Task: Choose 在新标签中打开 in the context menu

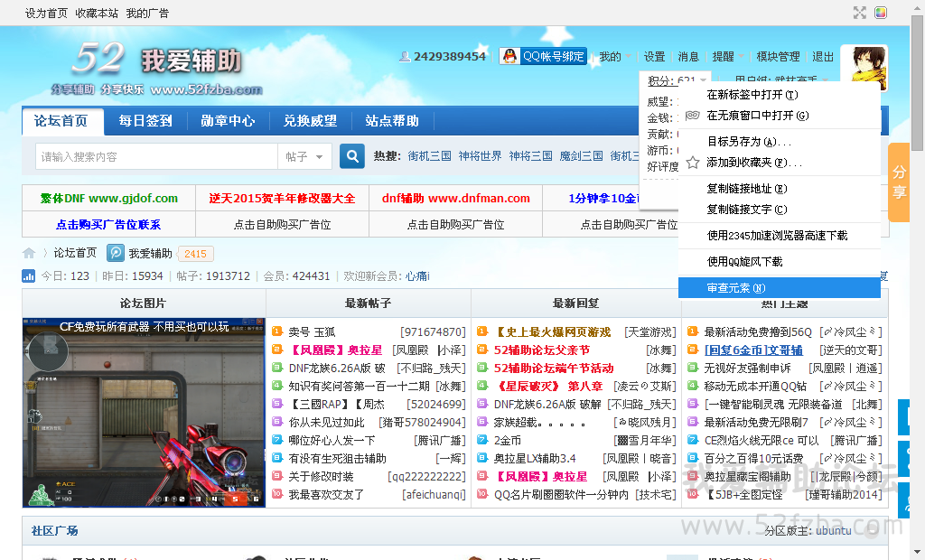Action: tap(752, 95)
